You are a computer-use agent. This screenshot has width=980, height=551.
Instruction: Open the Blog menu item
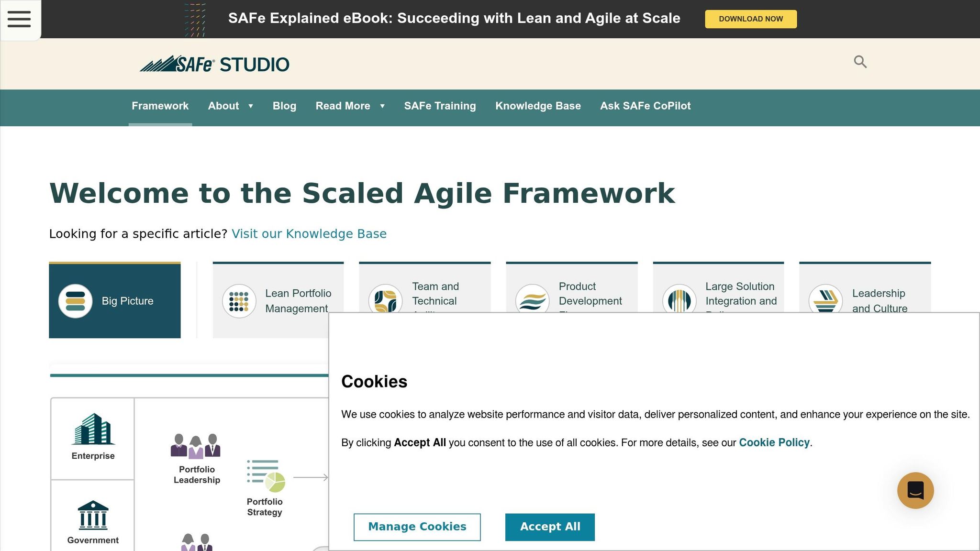click(284, 106)
